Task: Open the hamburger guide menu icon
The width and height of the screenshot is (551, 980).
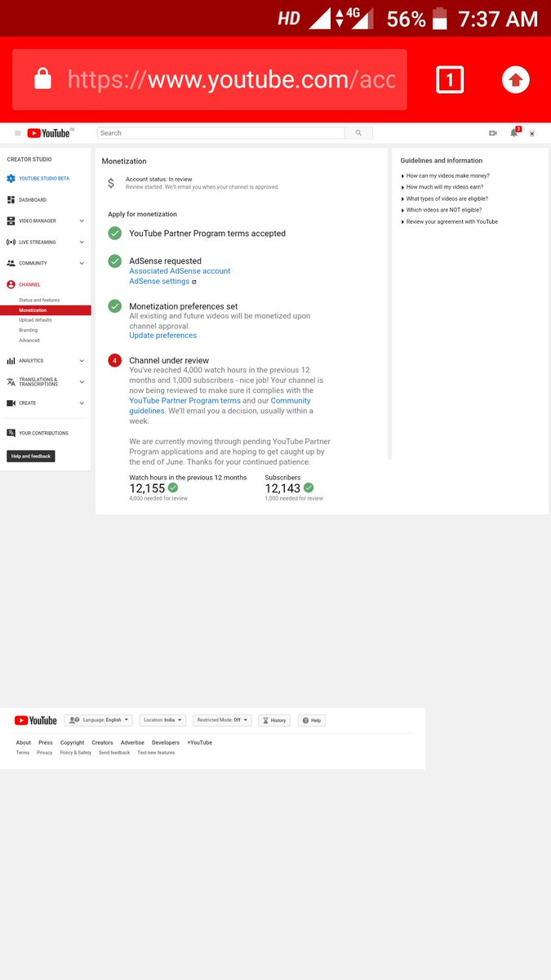Action: click(x=18, y=133)
